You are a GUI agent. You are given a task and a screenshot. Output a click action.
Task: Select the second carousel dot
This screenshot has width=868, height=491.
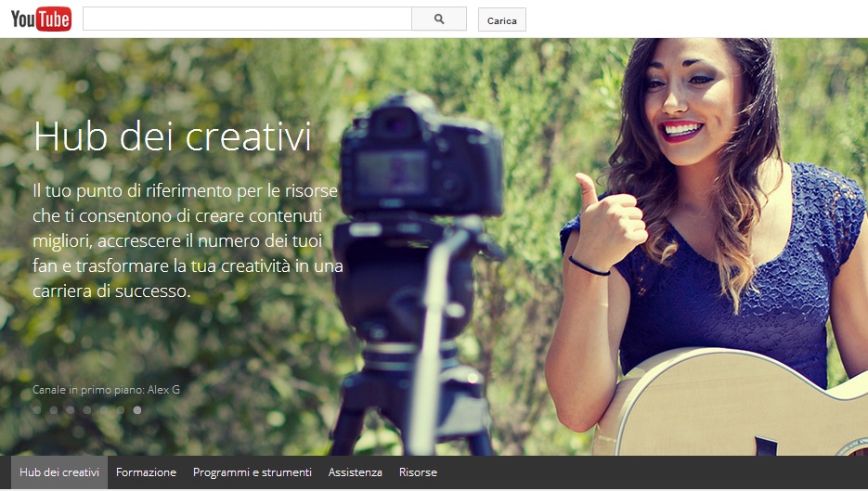click(x=54, y=409)
